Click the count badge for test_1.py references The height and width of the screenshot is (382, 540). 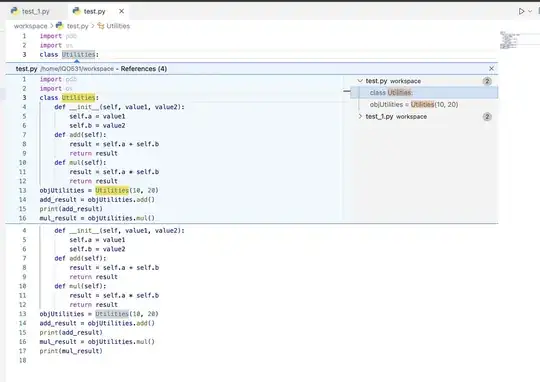[487, 117]
